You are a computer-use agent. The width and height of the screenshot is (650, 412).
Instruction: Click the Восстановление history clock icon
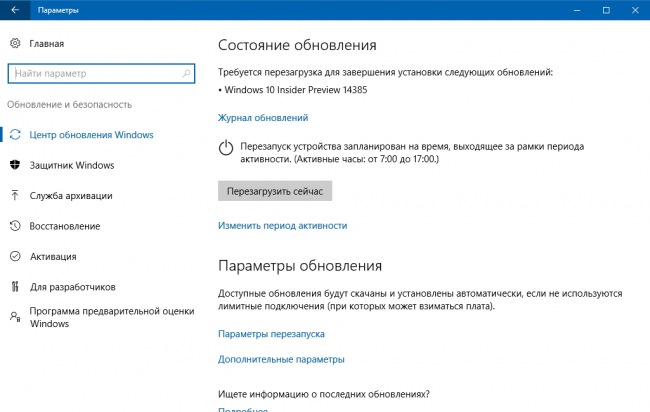coord(15,226)
